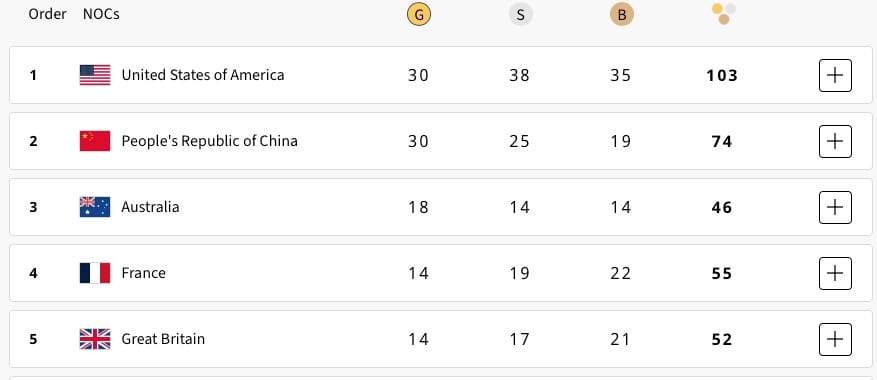This screenshot has height=380, width=877.
Task: Expand the United States of America row
Action: pyautogui.click(x=835, y=75)
